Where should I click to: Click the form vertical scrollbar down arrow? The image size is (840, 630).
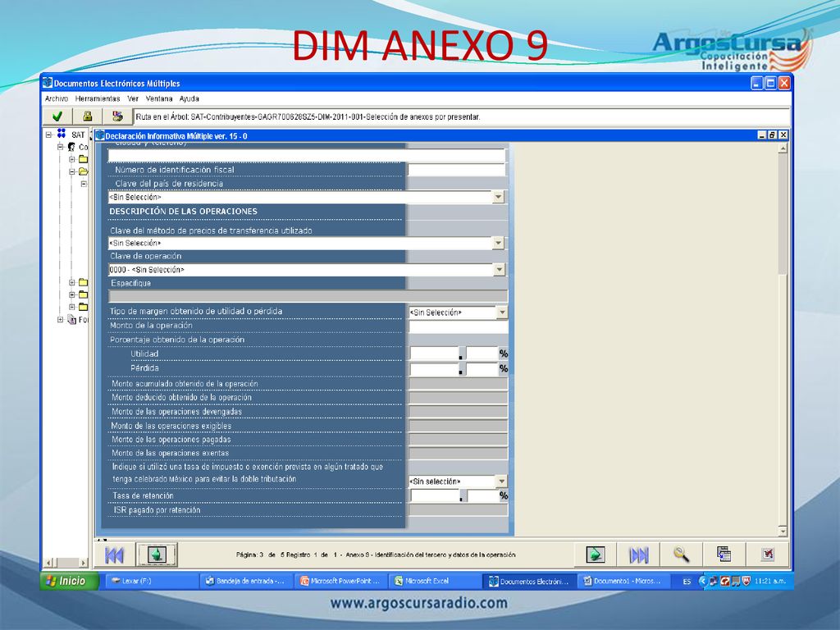click(x=783, y=532)
